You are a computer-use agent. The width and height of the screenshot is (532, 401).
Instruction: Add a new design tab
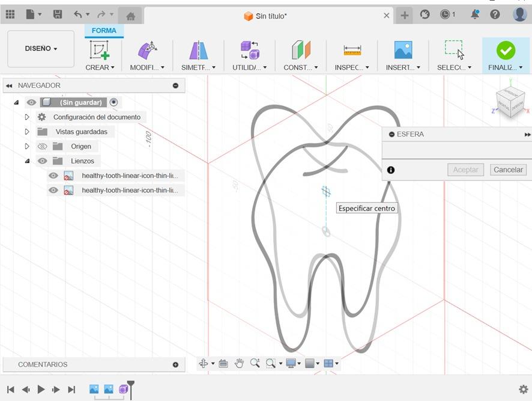click(405, 15)
